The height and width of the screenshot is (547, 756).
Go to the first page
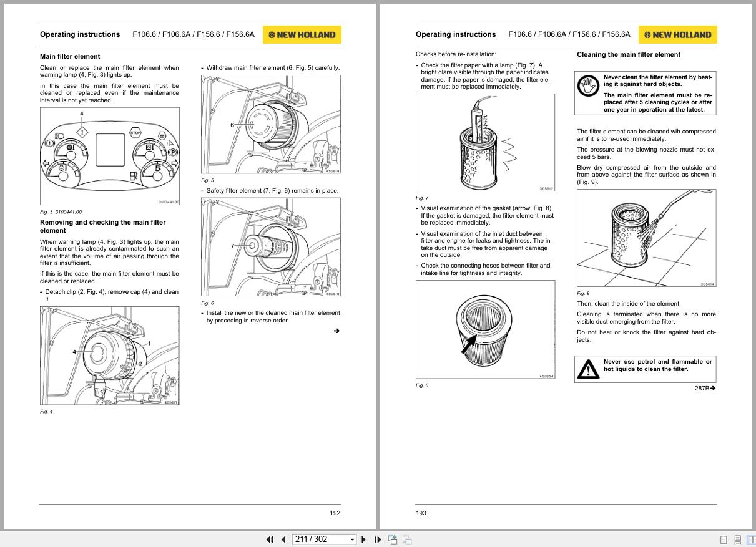270,540
